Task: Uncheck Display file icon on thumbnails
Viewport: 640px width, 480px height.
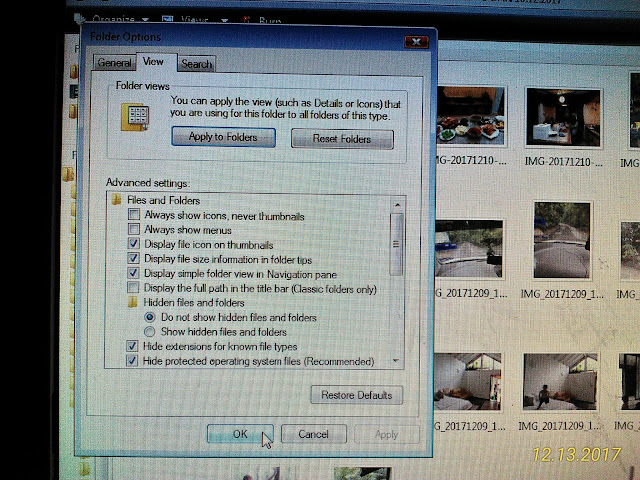Action: (x=133, y=244)
